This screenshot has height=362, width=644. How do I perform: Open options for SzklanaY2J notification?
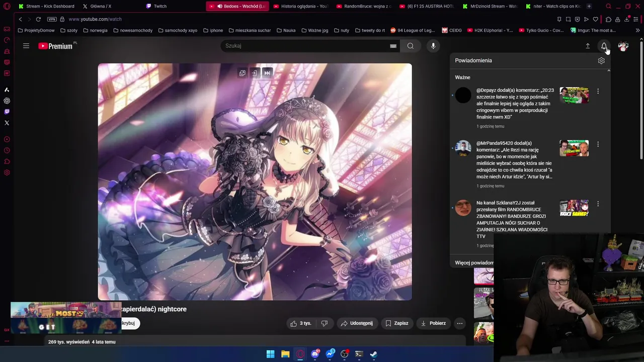pyautogui.click(x=598, y=204)
